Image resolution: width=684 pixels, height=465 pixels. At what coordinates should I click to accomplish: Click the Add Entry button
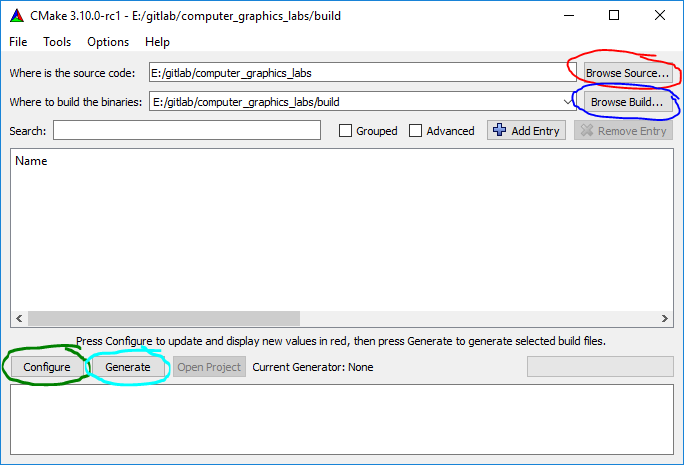[527, 130]
